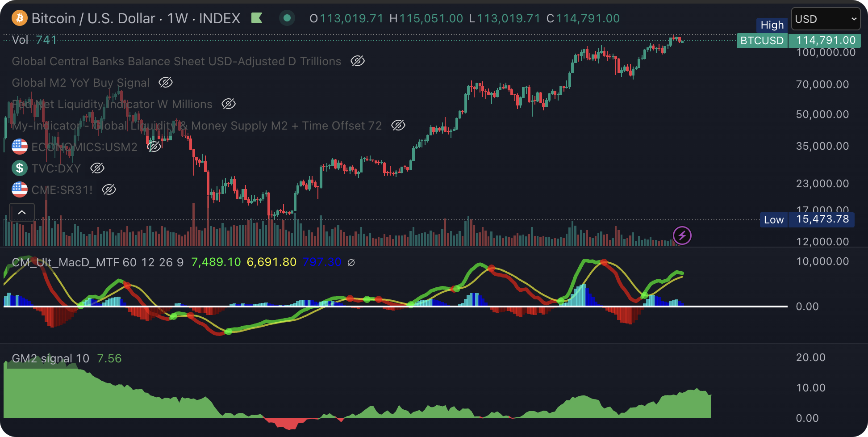This screenshot has width=868, height=437.
Task: Click the Bitcoin logo icon
Action: click(x=19, y=18)
